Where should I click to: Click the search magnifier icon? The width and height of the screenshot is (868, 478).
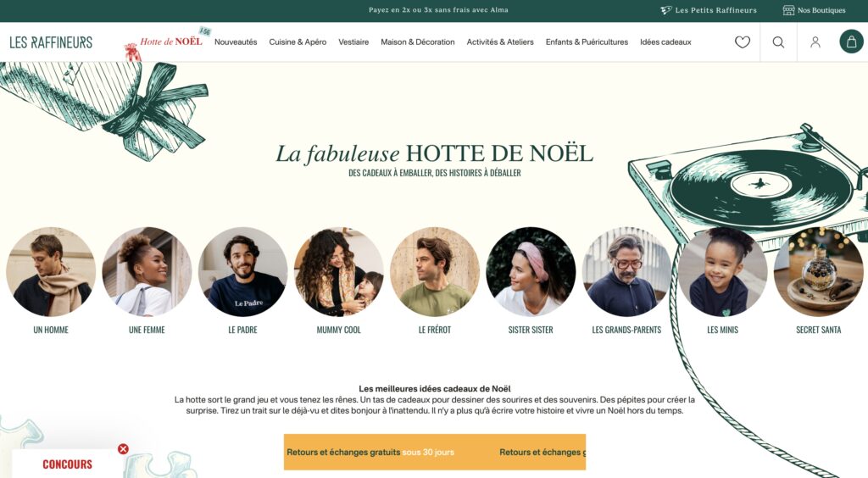point(778,42)
